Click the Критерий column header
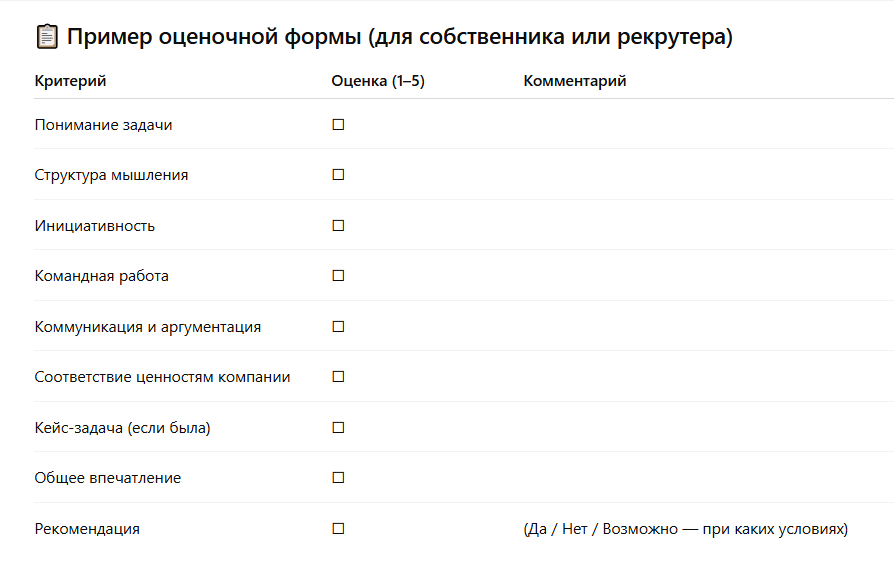Screen dimensions: 894x574 point(70,81)
